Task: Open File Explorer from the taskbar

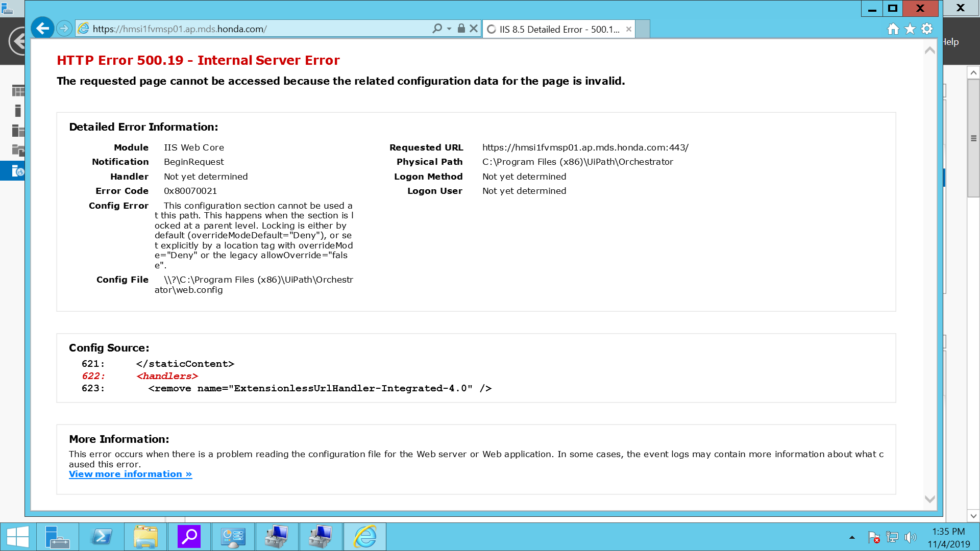Action: click(145, 537)
